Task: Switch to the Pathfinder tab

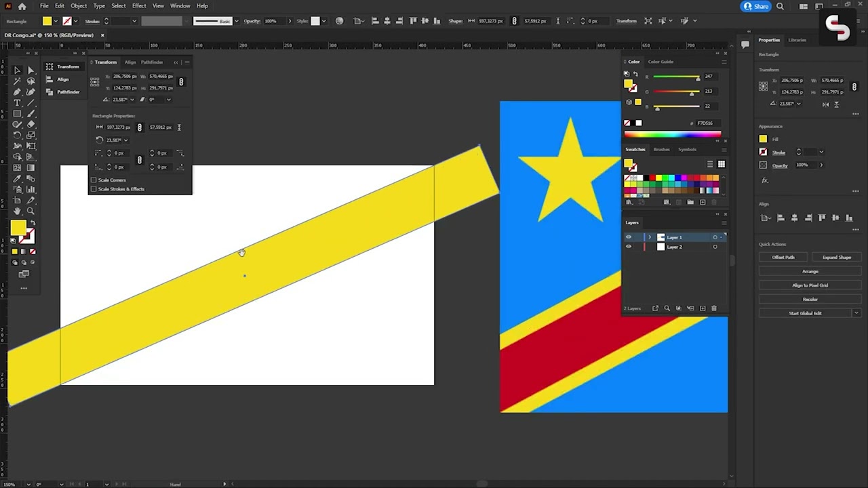Action: [x=152, y=62]
